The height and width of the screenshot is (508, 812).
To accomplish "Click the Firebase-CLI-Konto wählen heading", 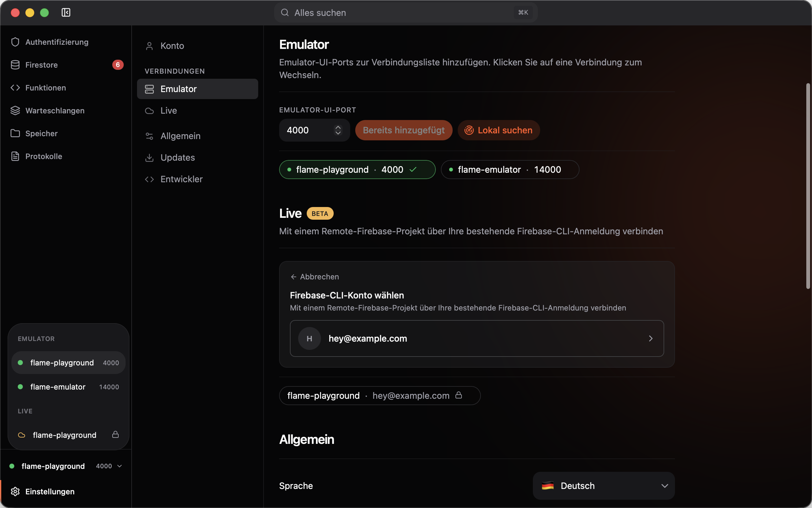I will (347, 295).
